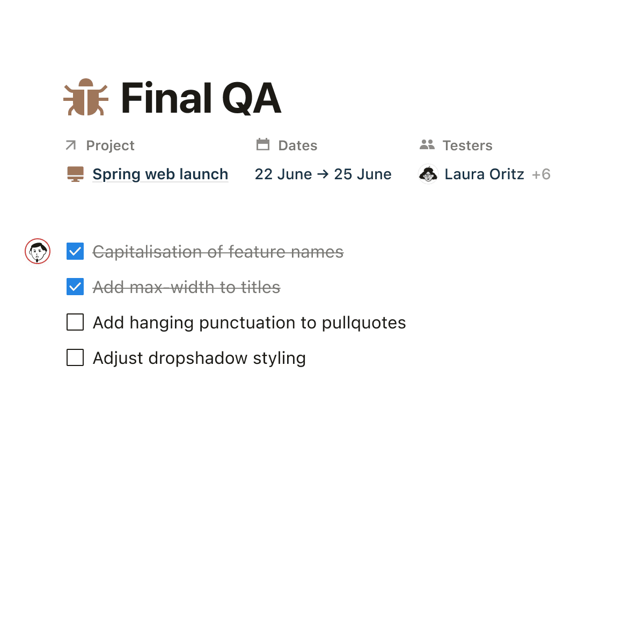Click Laura Oritz's avatar picture
Image resolution: width=644 pixels, height=644 pixels.
(428, 174)
